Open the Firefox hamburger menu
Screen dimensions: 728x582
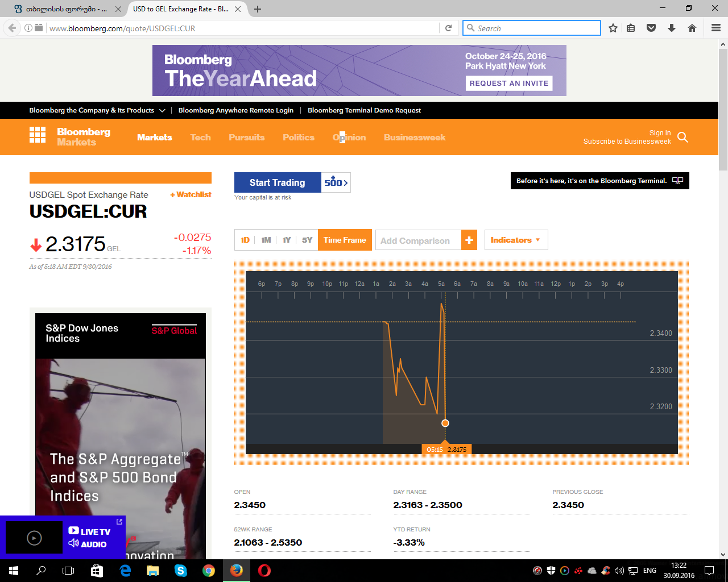tap(716, 28)
